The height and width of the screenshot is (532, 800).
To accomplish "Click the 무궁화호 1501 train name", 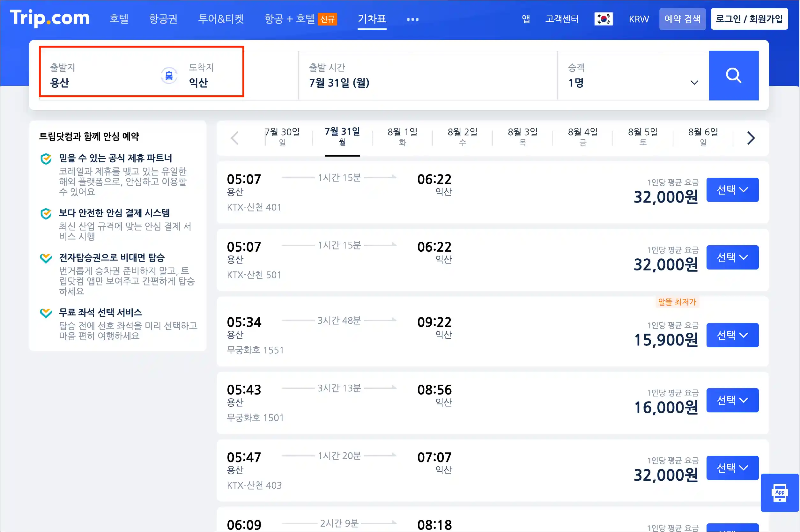I will pos(255,417).
